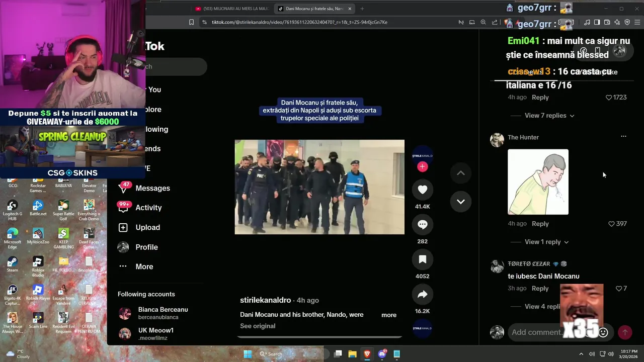Bookmark the video with 4052 saves

[422, 259]
